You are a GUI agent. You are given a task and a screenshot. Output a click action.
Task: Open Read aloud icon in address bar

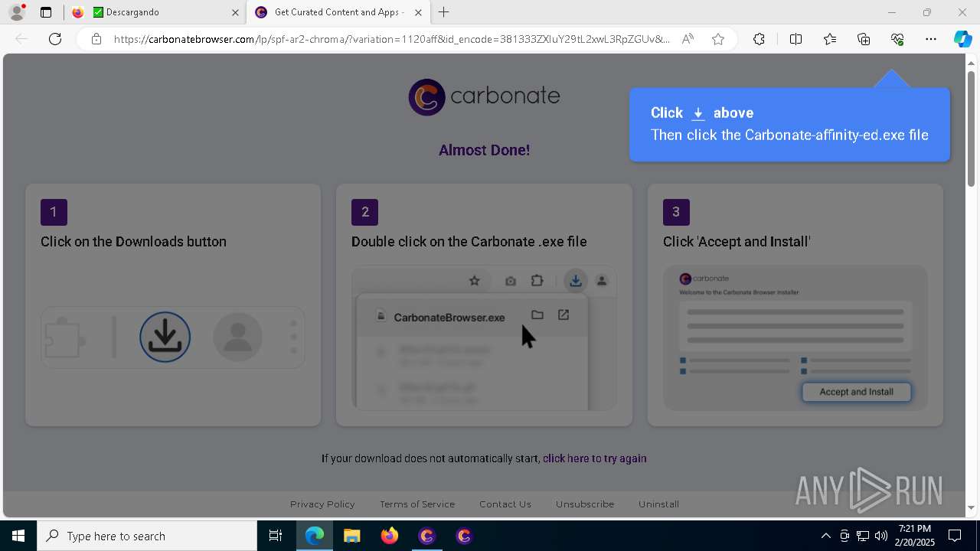tap(688, 39)
